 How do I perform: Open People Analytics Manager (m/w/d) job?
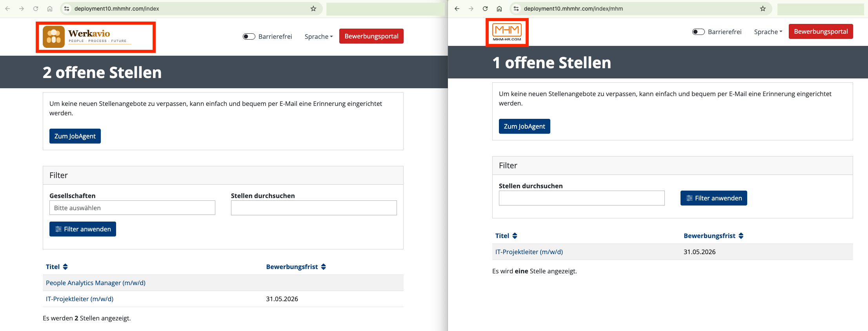point(96,283)
